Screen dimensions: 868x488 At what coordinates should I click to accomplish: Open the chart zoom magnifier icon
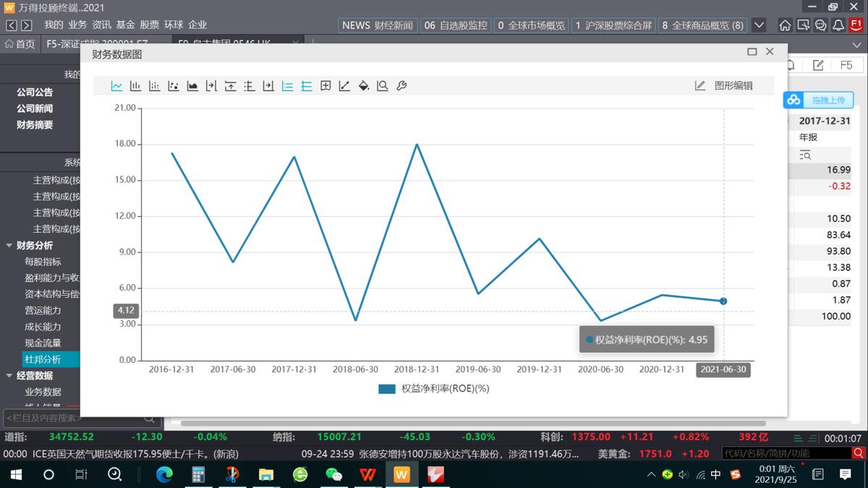383,86
